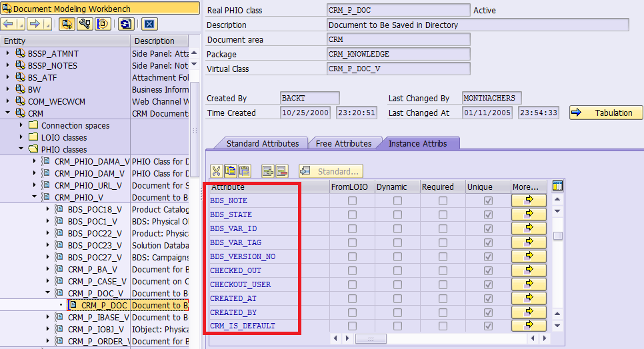The height and width of the screenshot is (349, 644).
Task: Click the scissors Cut icon
Action: pos(217,171)
